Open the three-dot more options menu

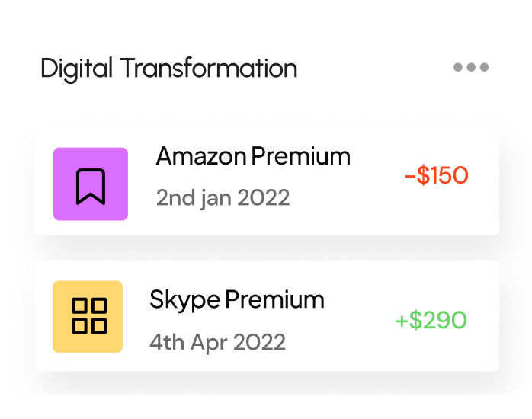click(x=471, y=68)
